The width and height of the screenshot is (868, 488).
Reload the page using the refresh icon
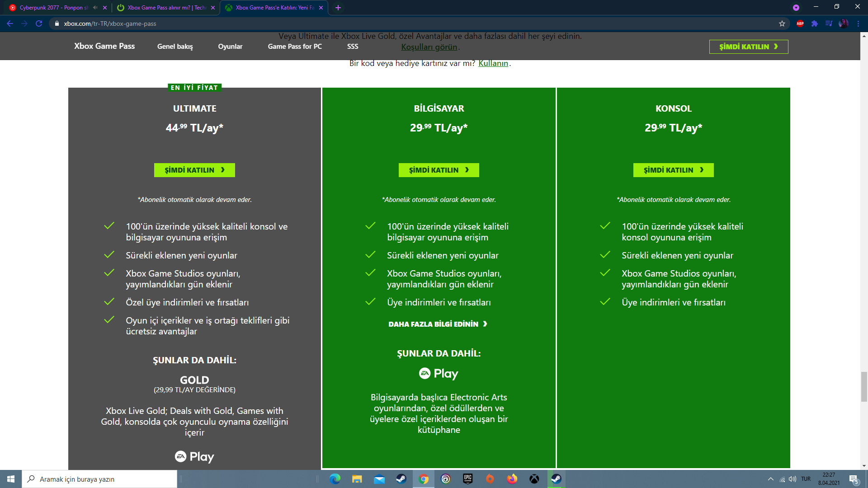click(x=39, y=23)
